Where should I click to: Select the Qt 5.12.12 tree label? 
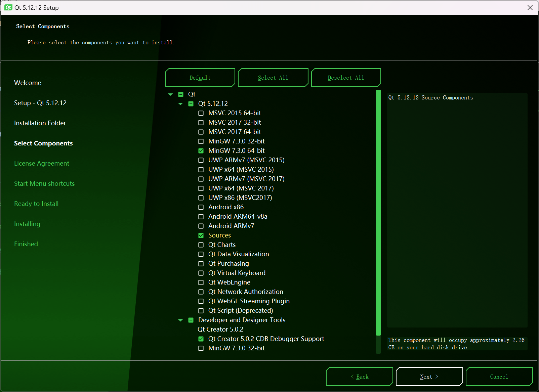coord(213,104)
